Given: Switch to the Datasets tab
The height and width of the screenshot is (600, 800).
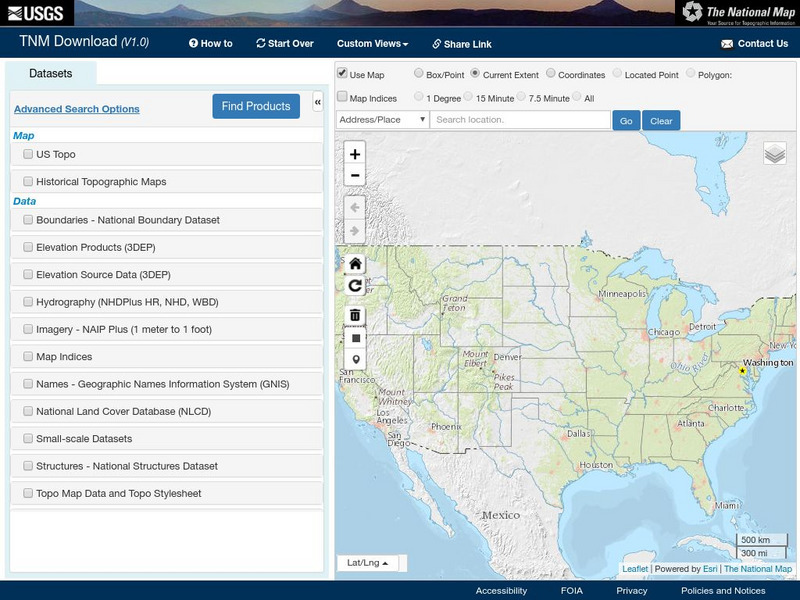Looking at the screenshot, I should 51,74.
